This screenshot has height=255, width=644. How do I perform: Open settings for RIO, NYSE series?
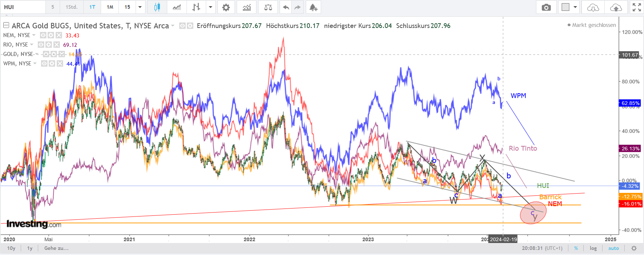coord(49,45)
